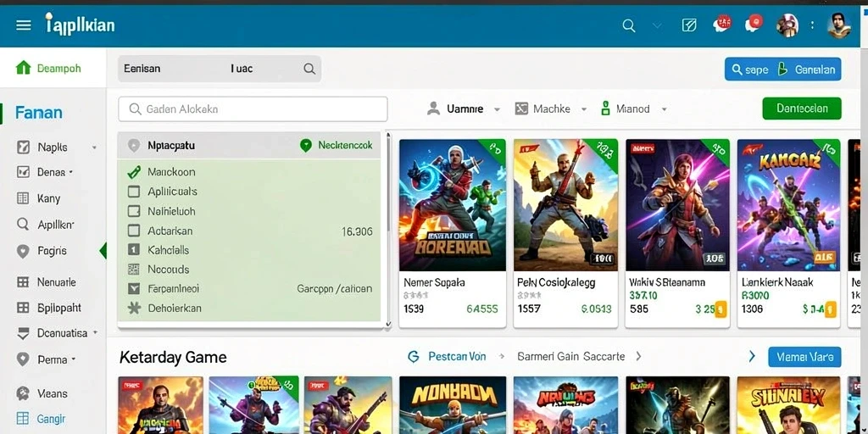868x434 pixels.
Task: Open the Wakiv SBteanamn game card image
Action: (677, 205)
